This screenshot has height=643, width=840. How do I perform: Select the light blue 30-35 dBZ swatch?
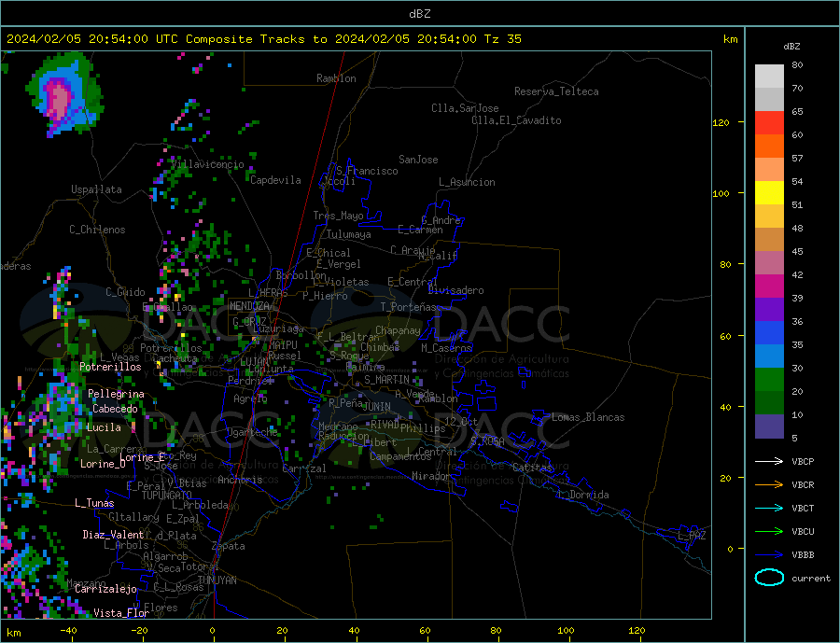coord(769,356)
